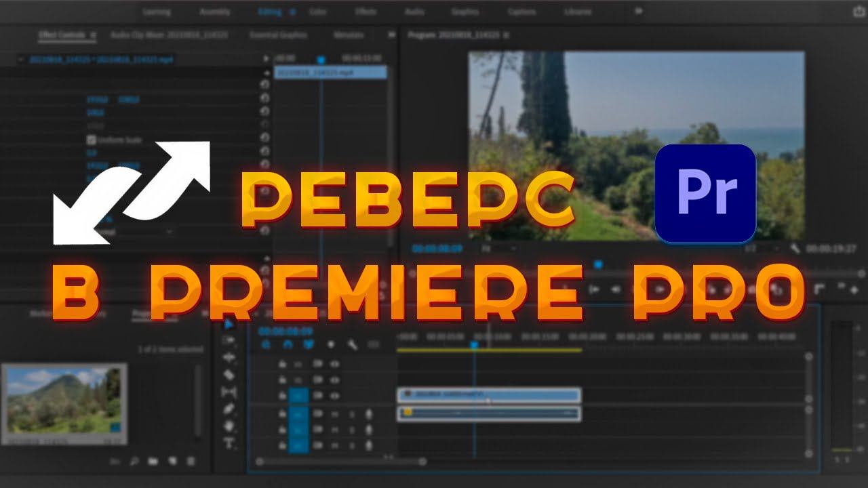This screenshot has width=868, height=488.
Task: Switch to the Learning workspace
Action: click(157, 12)
